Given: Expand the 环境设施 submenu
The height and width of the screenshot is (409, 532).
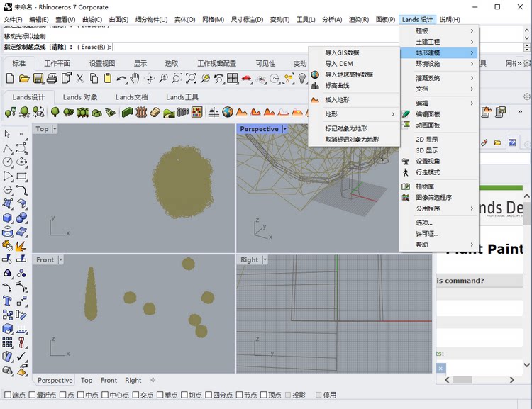Looking at the screenshot, I should (439, 63).
